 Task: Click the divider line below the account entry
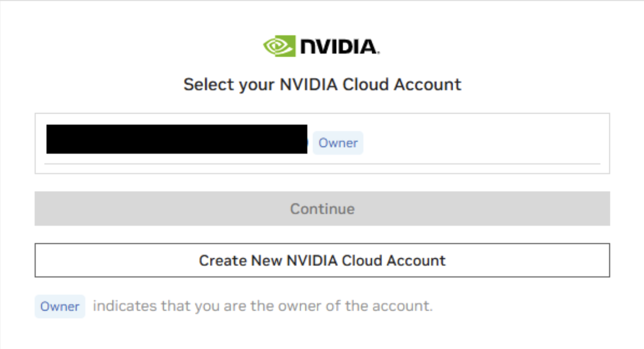click(322, 164)
